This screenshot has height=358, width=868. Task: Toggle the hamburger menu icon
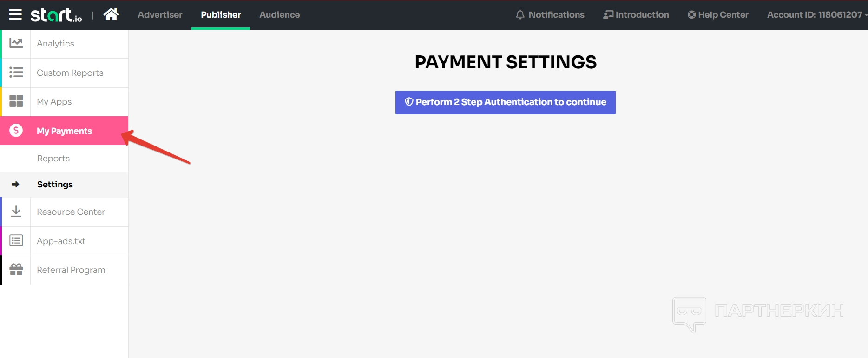tap(15, 15)
